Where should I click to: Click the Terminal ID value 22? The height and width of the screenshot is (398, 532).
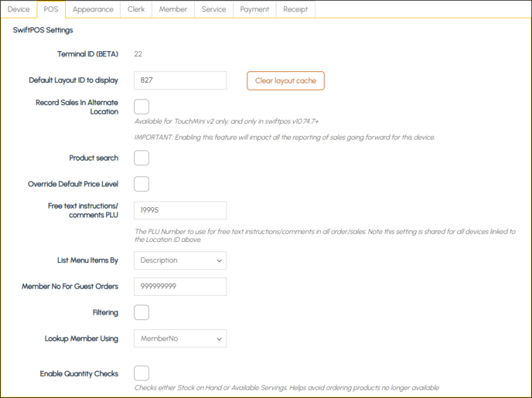[x=138, y=54]
